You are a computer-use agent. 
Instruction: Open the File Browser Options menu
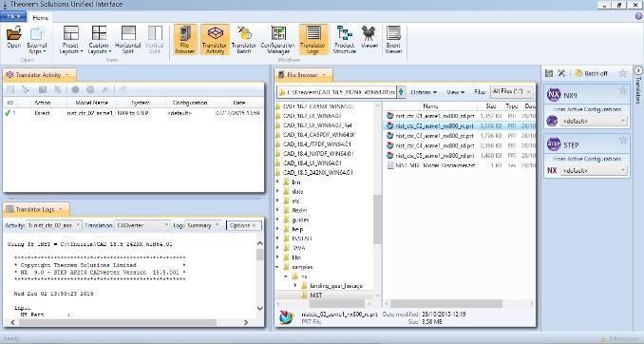click(424, 92)
